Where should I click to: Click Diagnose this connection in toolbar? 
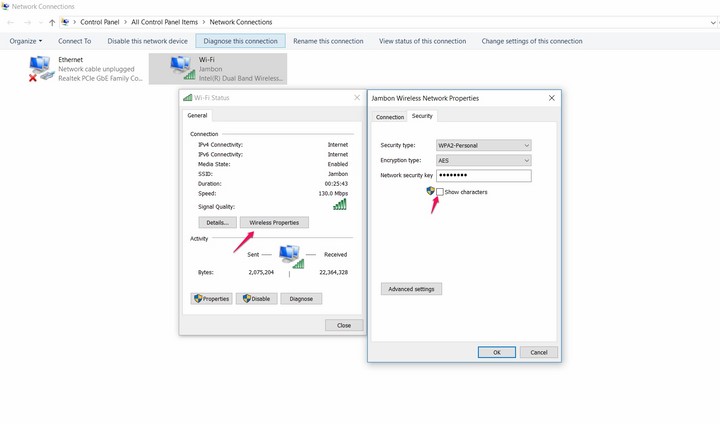pos(241,41)
